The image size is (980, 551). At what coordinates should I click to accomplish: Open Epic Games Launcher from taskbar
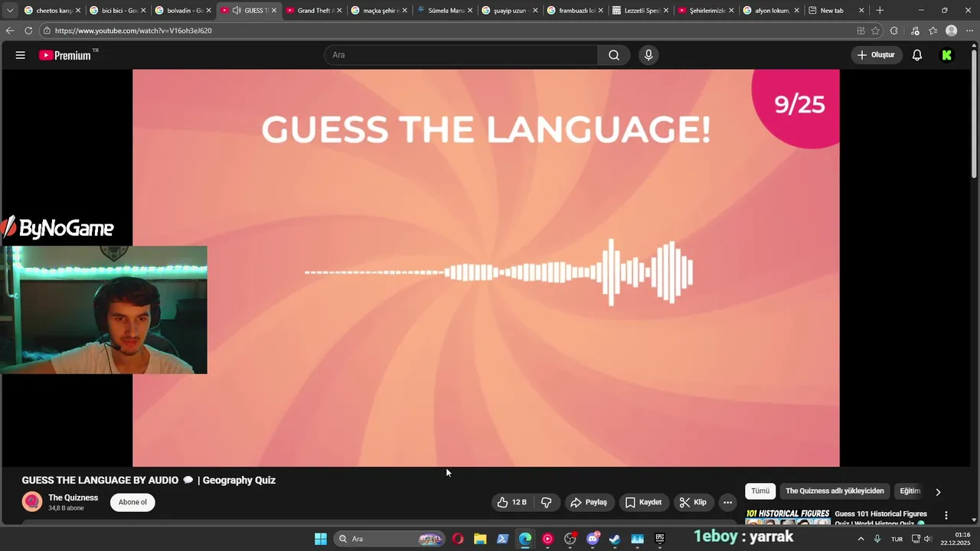click(x=660, y=539)
